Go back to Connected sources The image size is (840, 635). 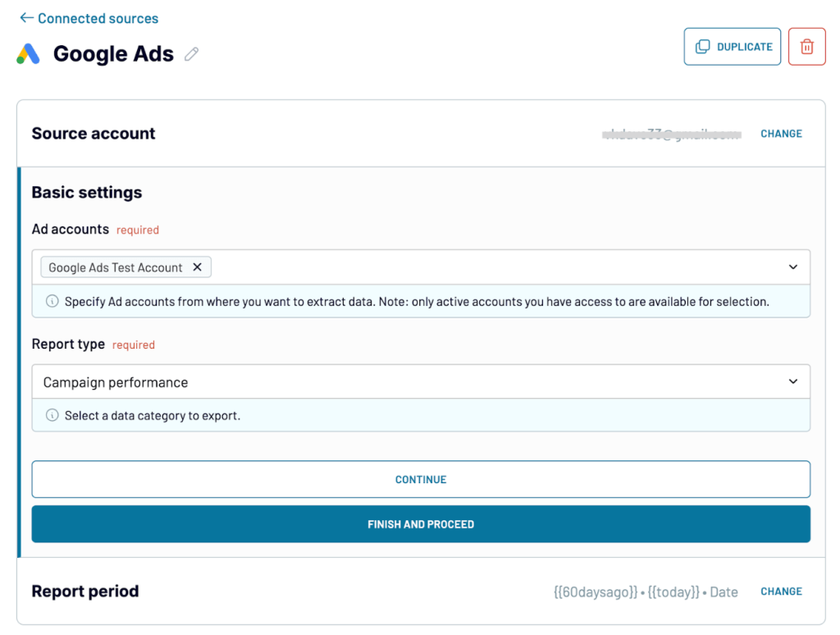pos(89,18)
